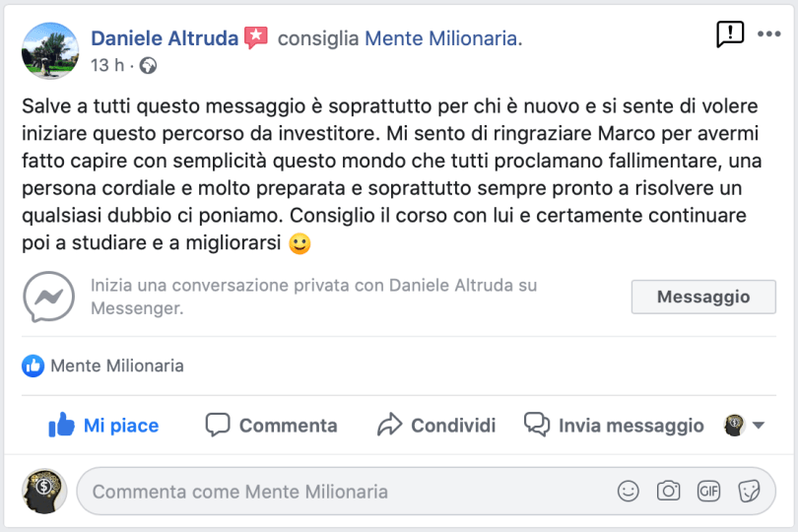Share the post via Condividi
Image resolution: width=798 pixels, height=532 pixels.
pos(436,426)
